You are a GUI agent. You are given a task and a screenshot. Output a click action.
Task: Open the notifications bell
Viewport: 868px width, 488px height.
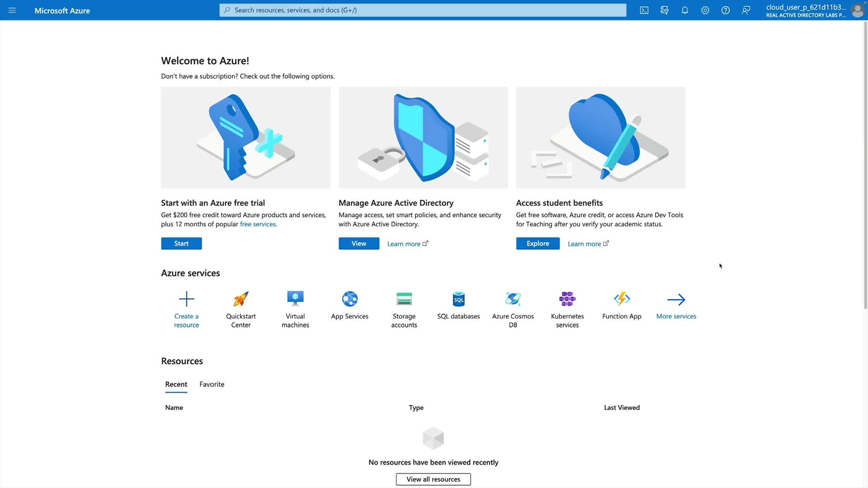point(685,10)
